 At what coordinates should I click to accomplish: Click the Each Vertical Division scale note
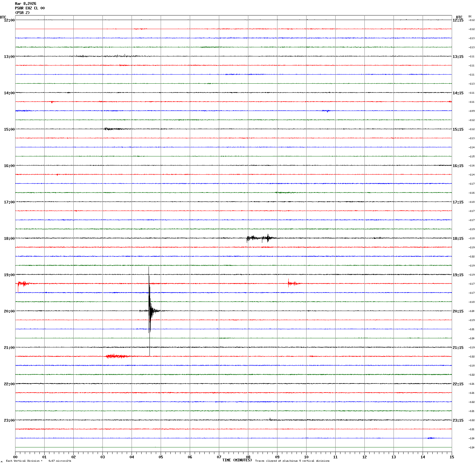[39, 461]
